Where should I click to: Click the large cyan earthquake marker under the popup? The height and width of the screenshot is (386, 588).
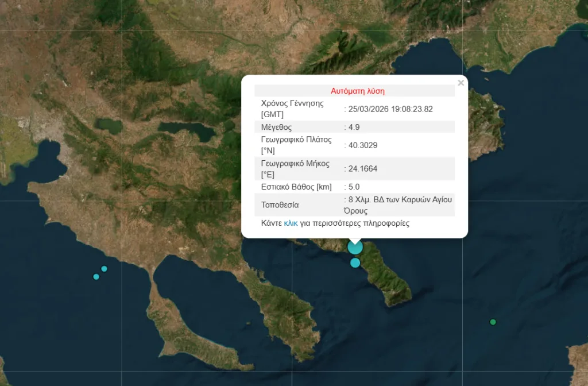[355, 247]
